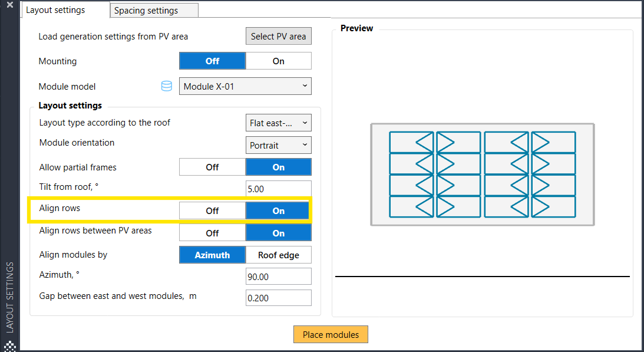Click the module layout preview image
This screenshot has height=352, width=644.
coord(482,175)
